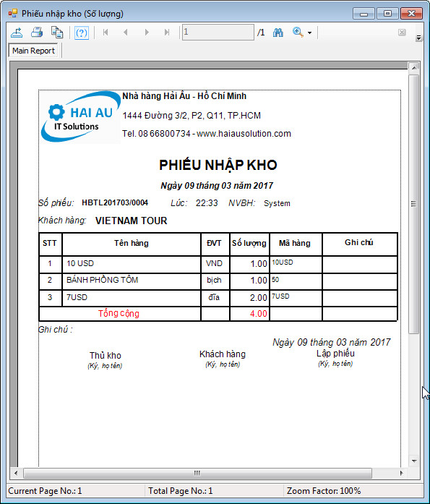Click the vertical scrollbar thumb
The width and height of the screenshot is (430, 504).
413,204
